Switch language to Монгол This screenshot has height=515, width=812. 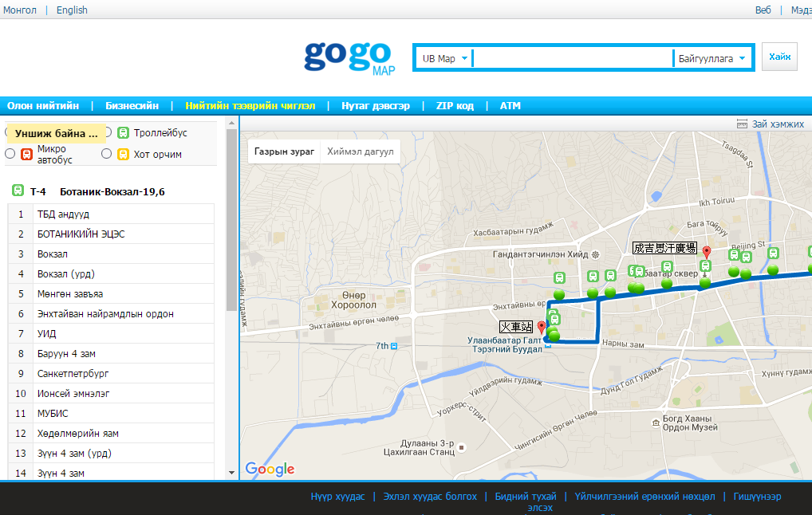[x=20, y=10]
